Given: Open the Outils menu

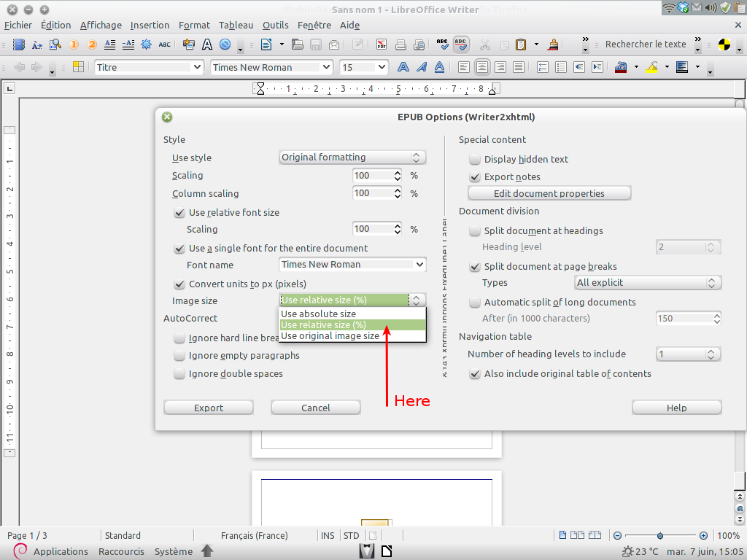Looking at the screenshot, I should coord(275,26).
